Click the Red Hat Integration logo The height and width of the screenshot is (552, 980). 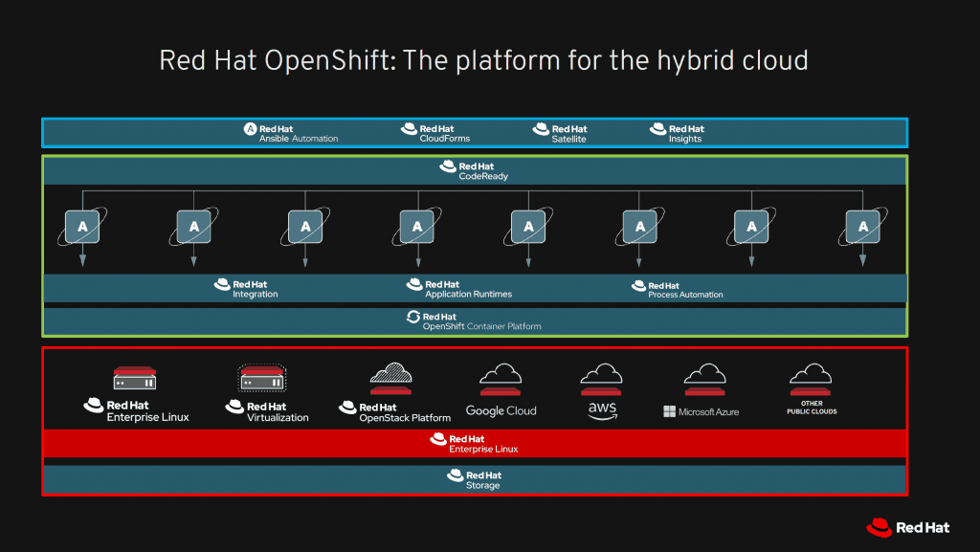tap(246, 289)
